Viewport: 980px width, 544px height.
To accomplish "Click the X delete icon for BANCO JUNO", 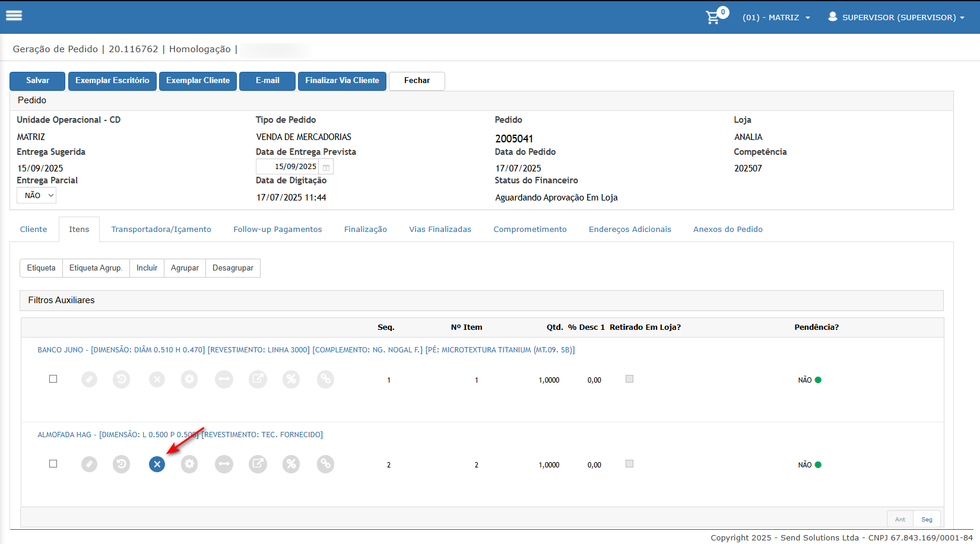I will (x=157, y=380).
